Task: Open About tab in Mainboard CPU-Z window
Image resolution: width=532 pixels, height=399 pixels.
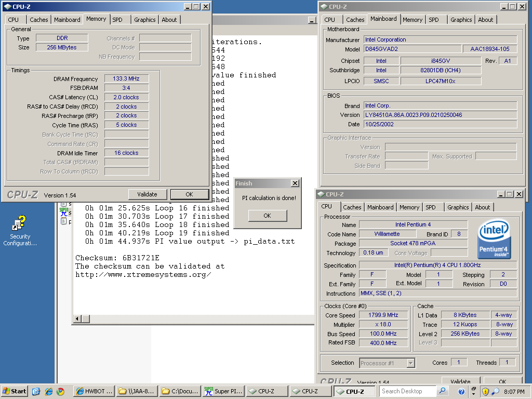Action: [486, 20]
